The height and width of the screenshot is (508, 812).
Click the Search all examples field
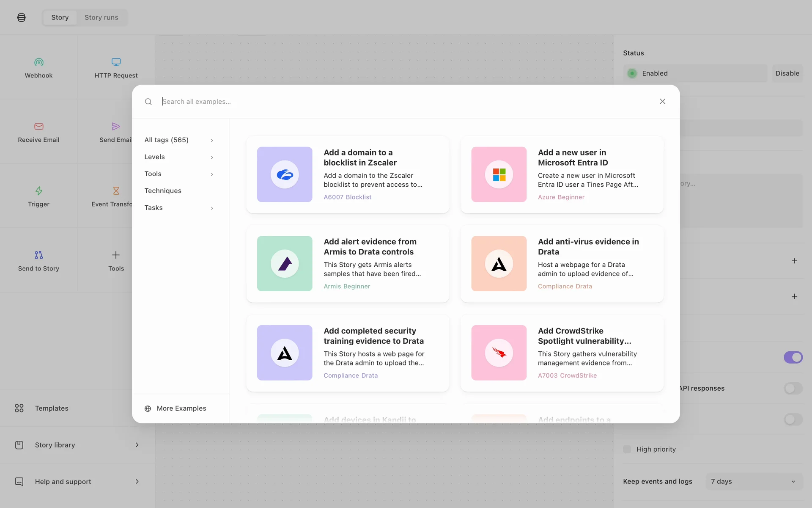pyautogui.click(x=406, y=102)
